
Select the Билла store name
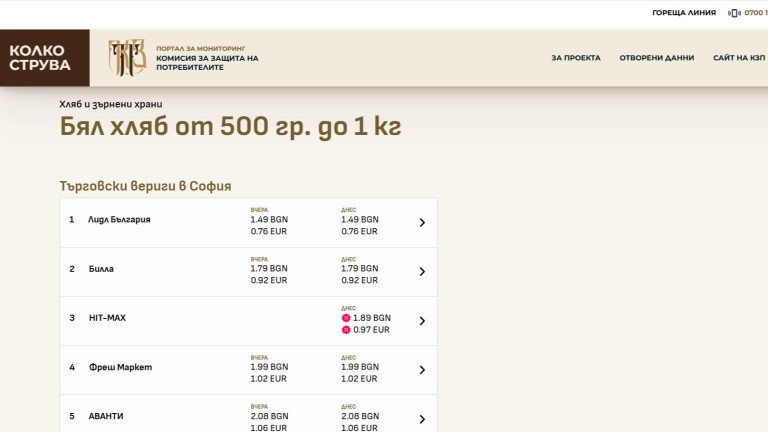click(102, 268)
